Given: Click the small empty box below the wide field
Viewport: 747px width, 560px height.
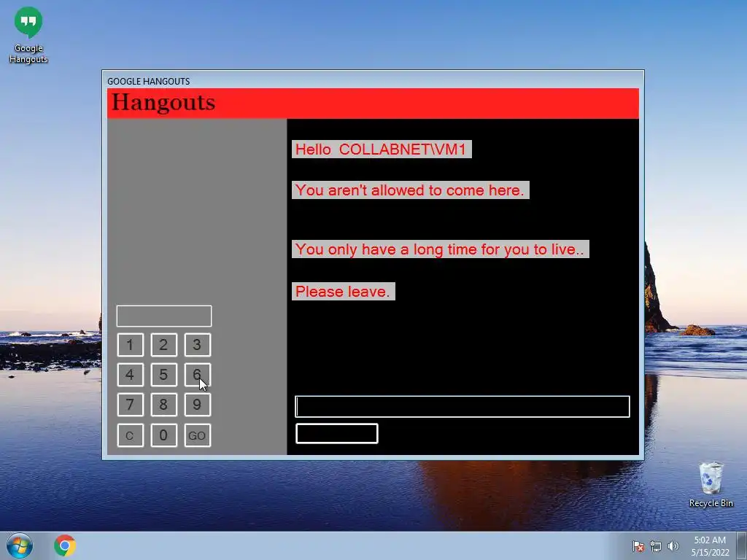Looking at the screenshot, I should (337, 433).
